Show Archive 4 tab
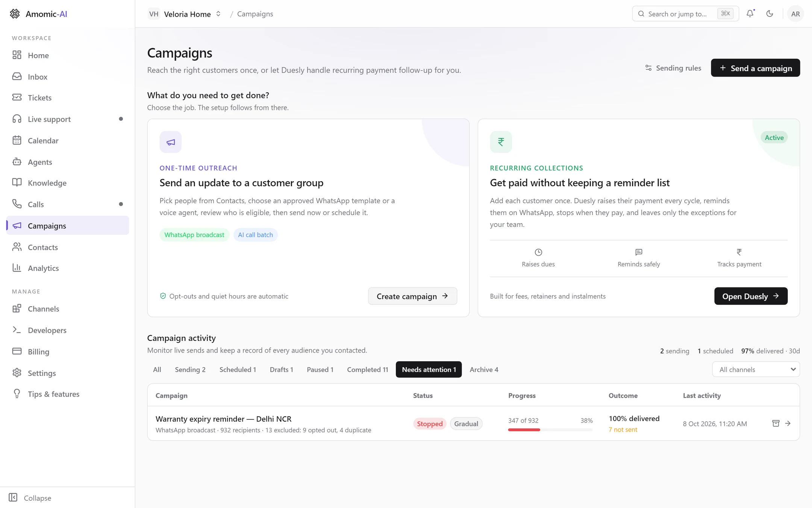This screenshot has height=508, width=812. (484, 370)
